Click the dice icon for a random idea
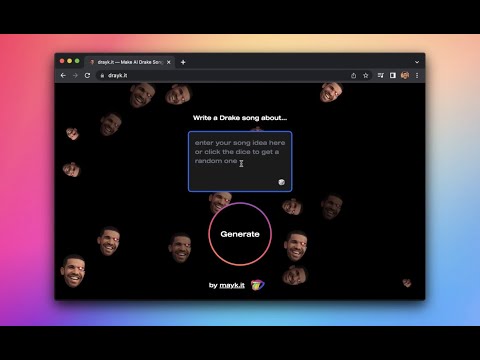 click(x=281, y=182)
